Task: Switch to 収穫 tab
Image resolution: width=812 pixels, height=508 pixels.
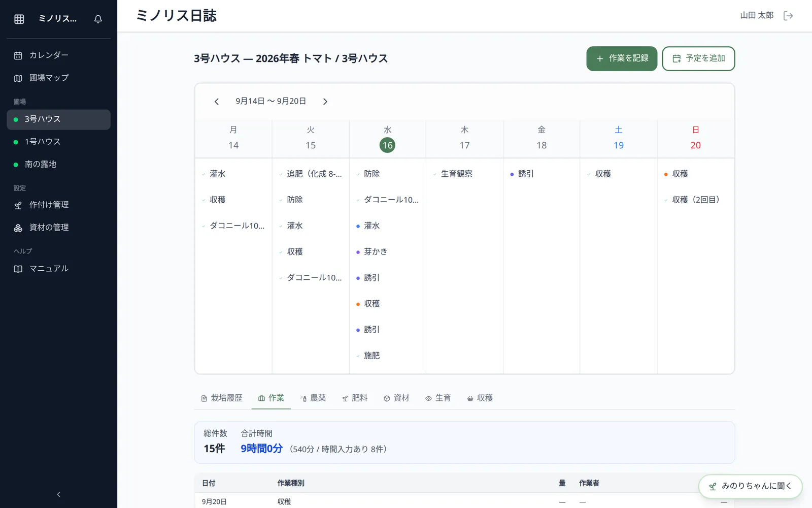Action: point(480,398)
